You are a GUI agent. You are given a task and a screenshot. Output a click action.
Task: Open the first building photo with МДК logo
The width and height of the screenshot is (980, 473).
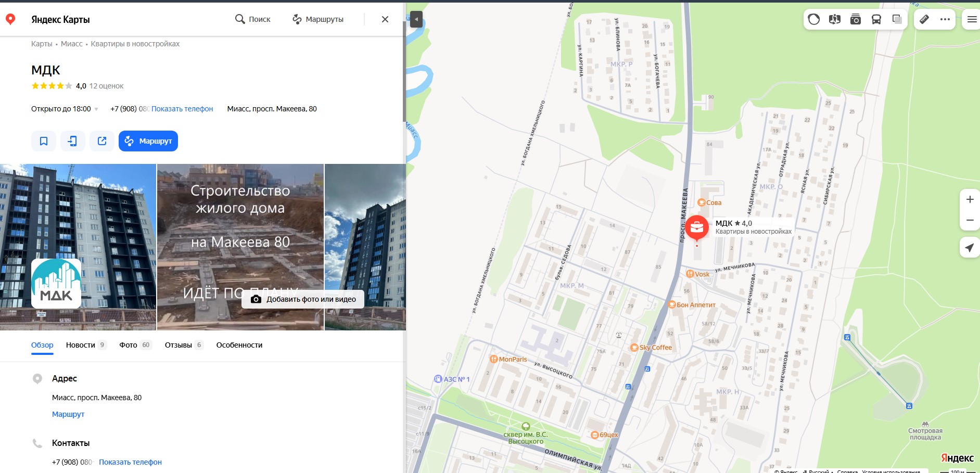[78, 247]
